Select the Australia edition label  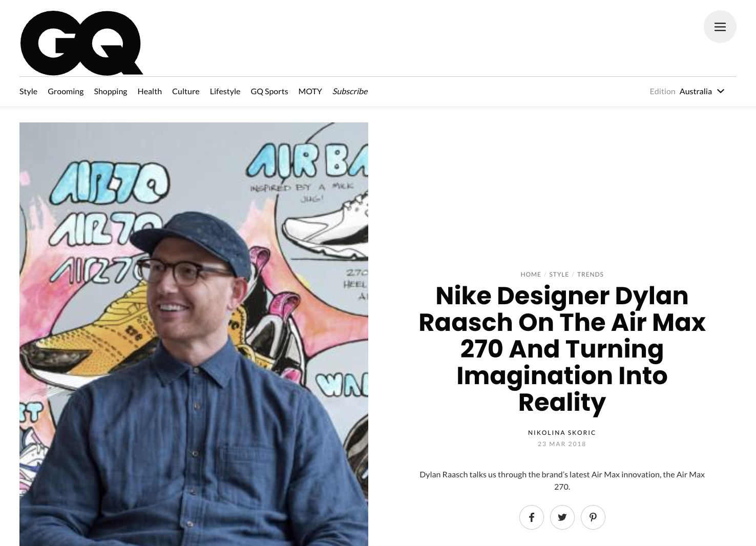(x=696, y=91)
